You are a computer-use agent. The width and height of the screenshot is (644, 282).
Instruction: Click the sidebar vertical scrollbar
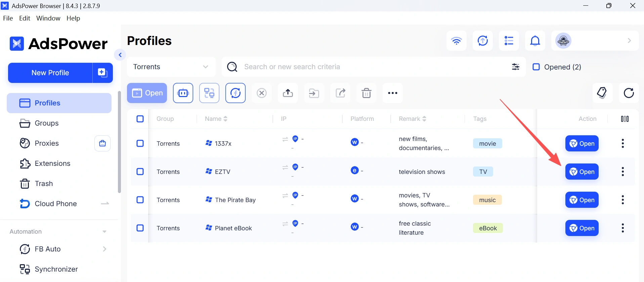[x=119, y=142]
